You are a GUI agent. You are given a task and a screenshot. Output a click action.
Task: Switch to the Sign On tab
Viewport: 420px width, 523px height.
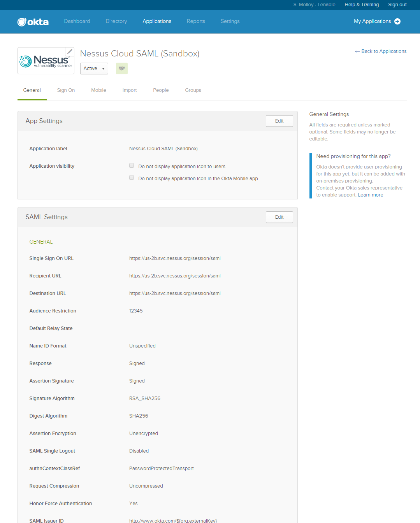66,90
